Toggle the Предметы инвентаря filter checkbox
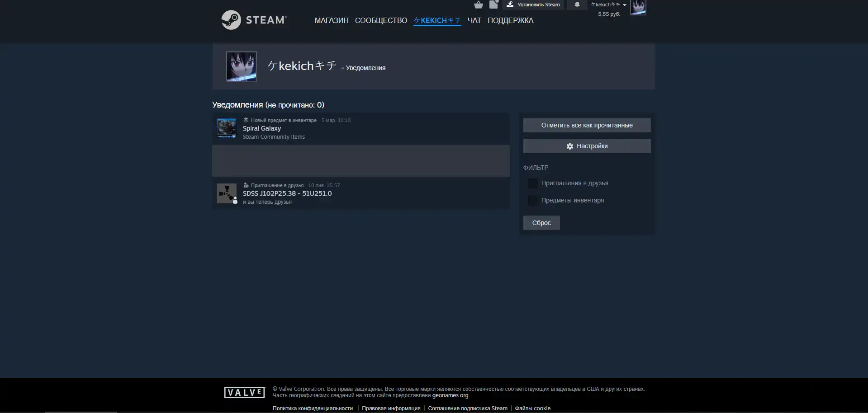This screenshot has width=868, height=413. [x=533, y=200]
